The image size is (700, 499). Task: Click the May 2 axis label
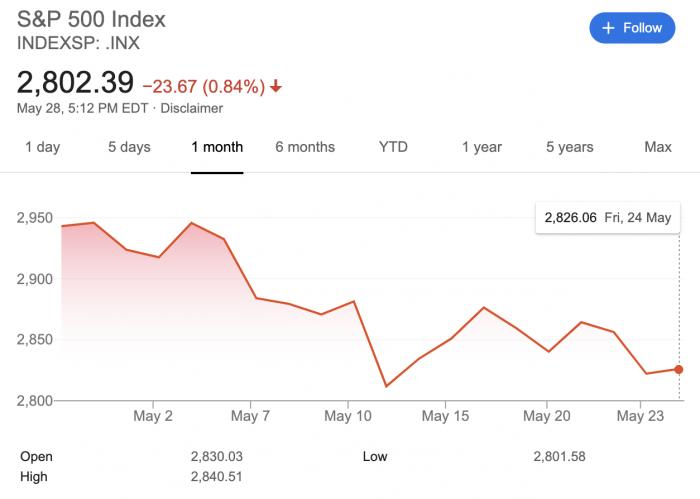coord(153,415)
